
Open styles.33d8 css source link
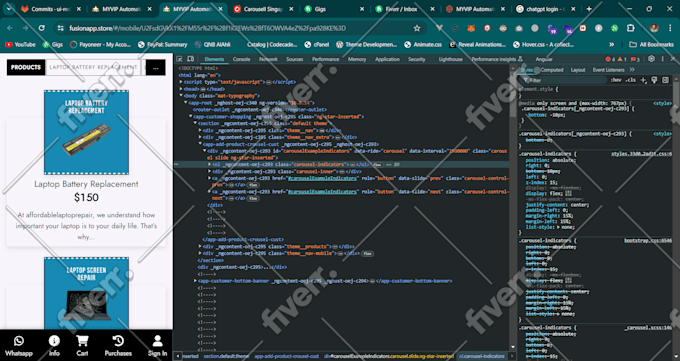641,154
